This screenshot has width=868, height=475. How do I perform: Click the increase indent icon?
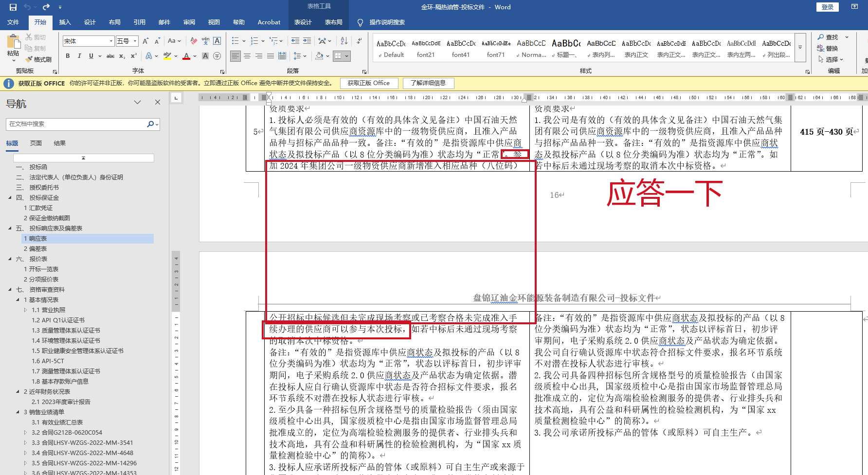(307, 41)
